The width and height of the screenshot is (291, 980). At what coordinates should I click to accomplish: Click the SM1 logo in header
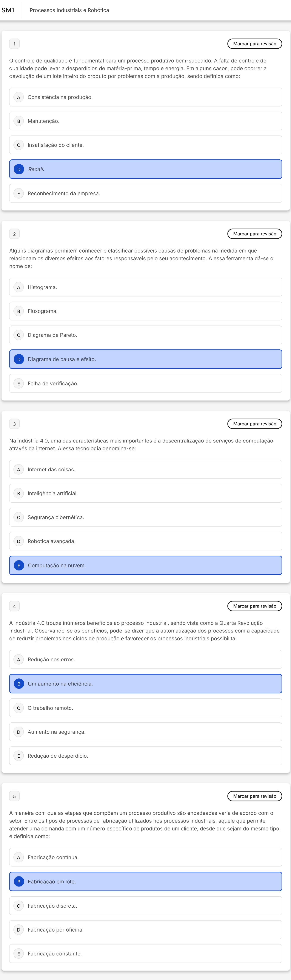pos(8,10)
